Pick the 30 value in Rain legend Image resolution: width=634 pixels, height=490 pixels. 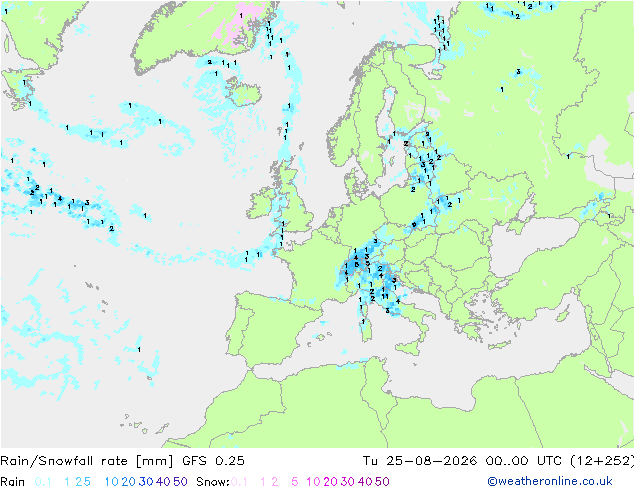(146, 482)
